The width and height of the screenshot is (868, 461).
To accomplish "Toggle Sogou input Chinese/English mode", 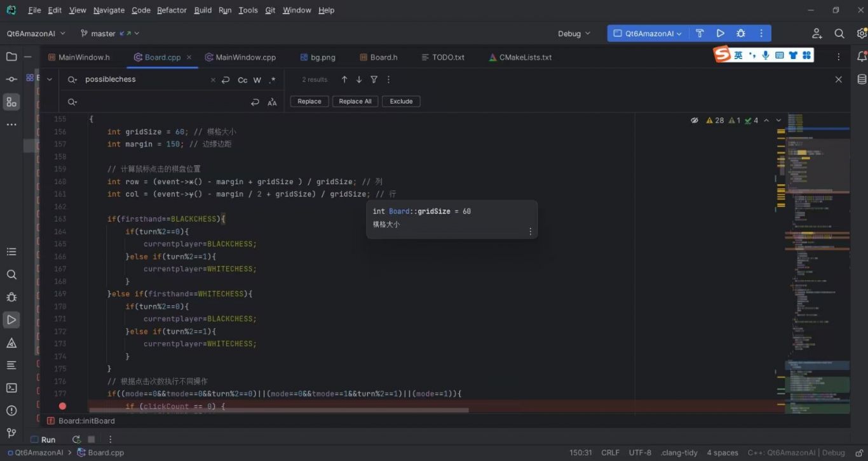I will point(738,55).
